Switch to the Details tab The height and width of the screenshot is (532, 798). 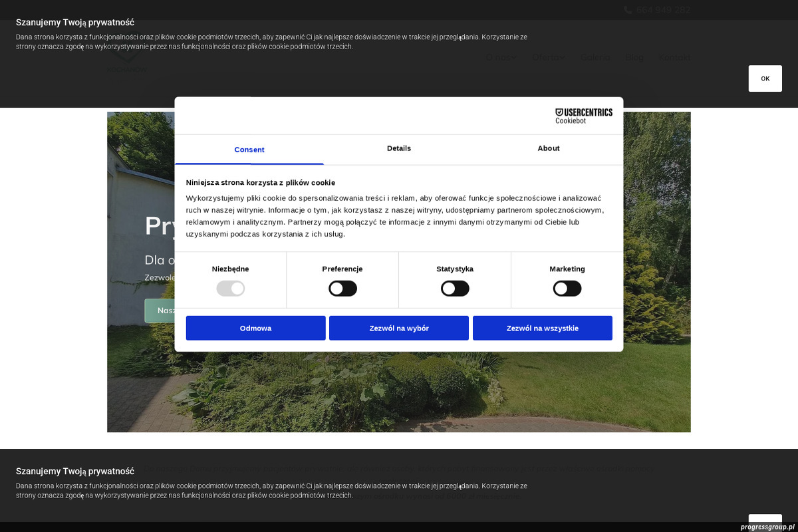399,149
